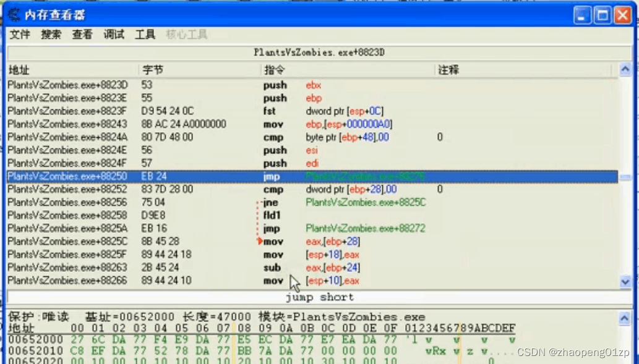The height and width of the screenshot is (364, 639).
Task: Click the jump short description bar
Action: 319,297
